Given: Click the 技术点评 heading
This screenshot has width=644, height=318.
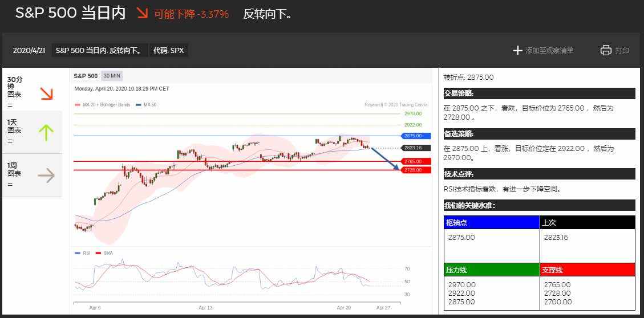Looking at the screenshot, I should click(539, 174).
